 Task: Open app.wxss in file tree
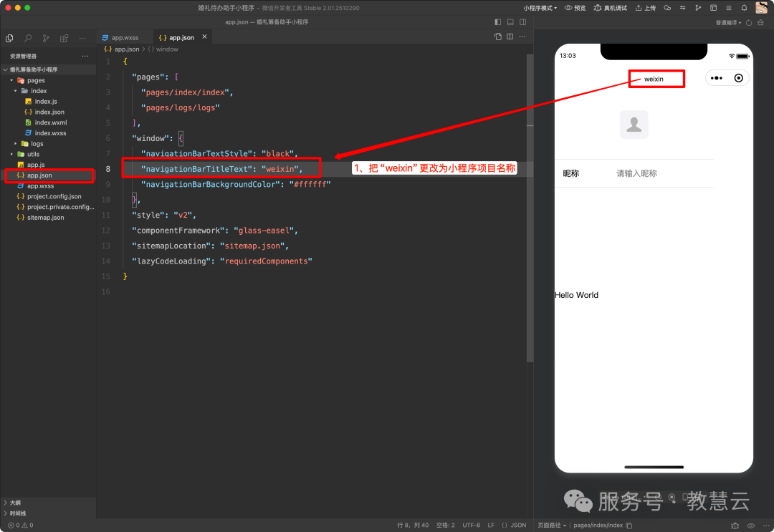click(x=39, y=186)
